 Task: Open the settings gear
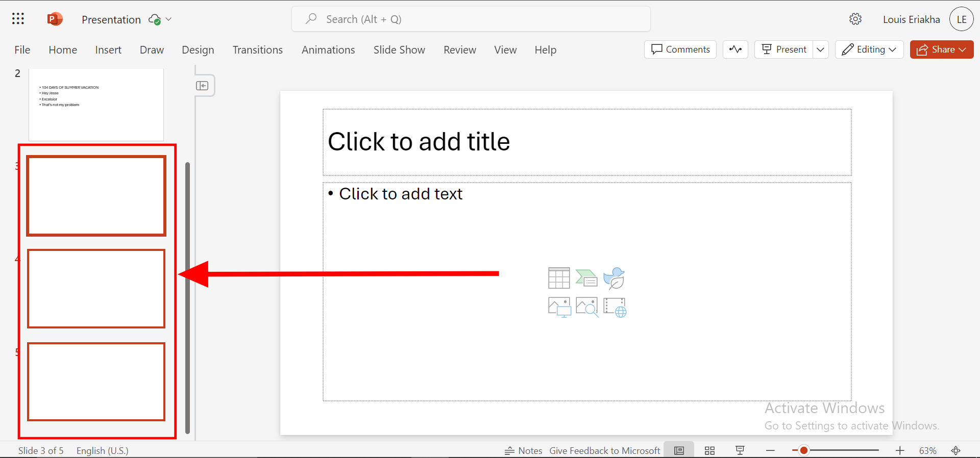855,19
